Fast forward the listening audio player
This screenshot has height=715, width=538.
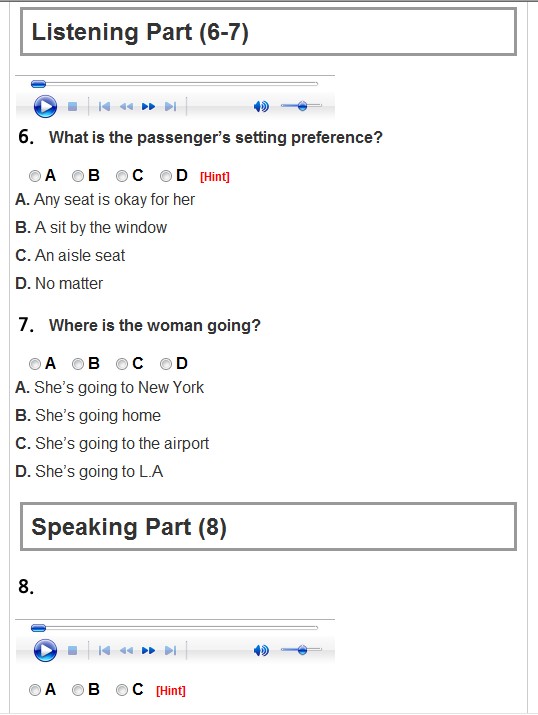tap(148, 107)
